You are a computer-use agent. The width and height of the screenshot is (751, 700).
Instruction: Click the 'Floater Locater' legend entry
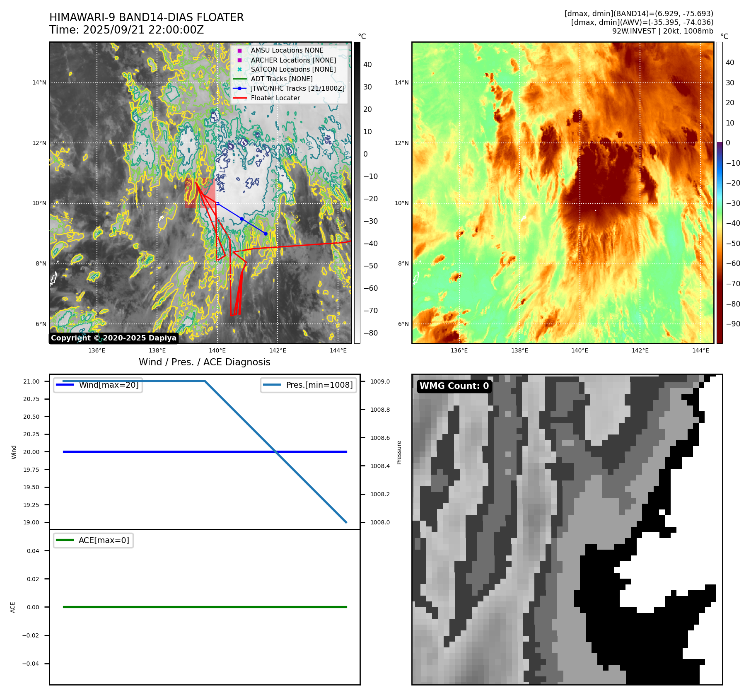click(x=275, y=98)
